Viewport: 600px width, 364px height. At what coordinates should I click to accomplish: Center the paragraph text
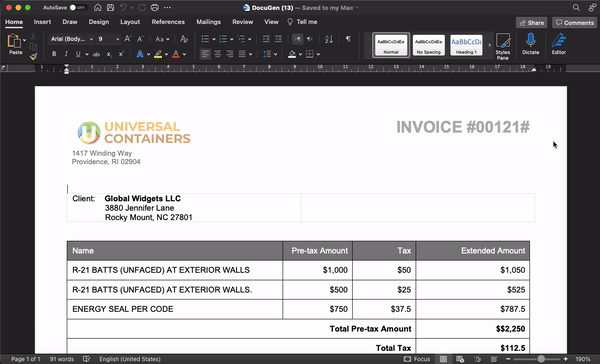pyautogui.click(x=217, y=54)
